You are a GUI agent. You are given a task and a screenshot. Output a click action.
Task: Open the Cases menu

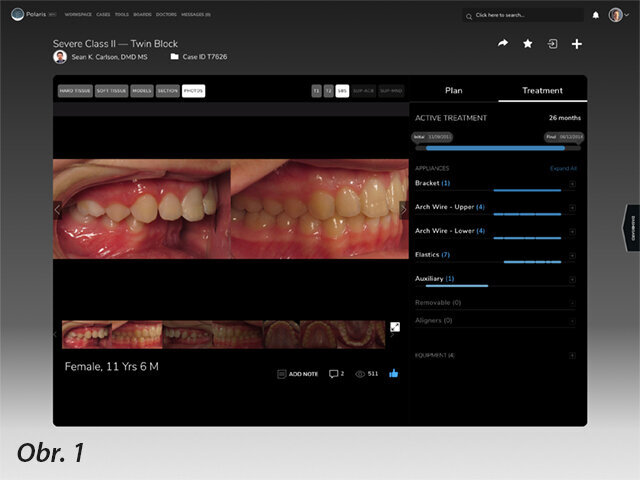(103, 15)
